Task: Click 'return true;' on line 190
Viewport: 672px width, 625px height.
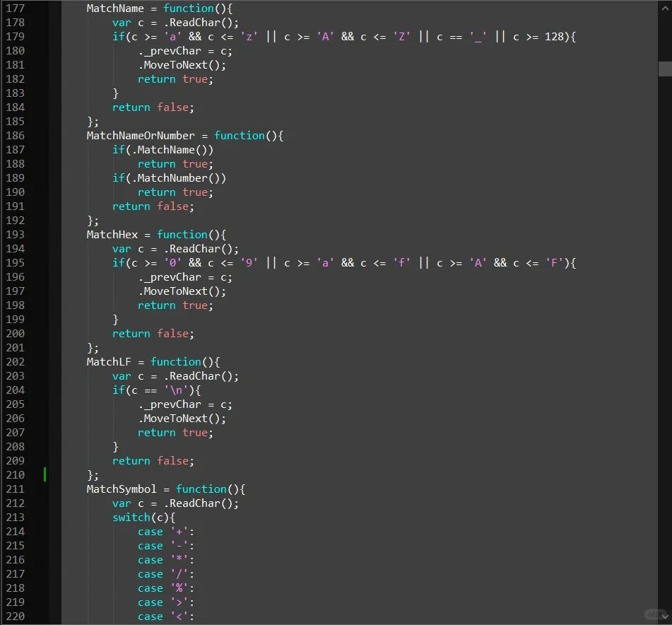Action: 175,192
